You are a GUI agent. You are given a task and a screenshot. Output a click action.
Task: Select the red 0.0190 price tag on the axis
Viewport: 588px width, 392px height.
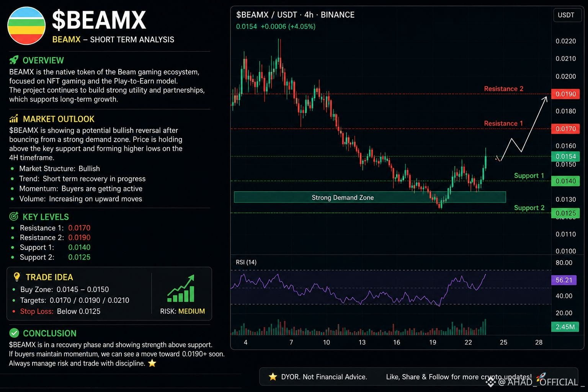565,94
